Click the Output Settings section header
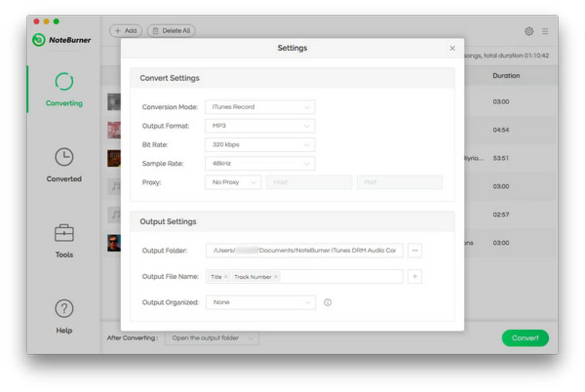The height and width of the screenshot is (392, 585). 292,221
